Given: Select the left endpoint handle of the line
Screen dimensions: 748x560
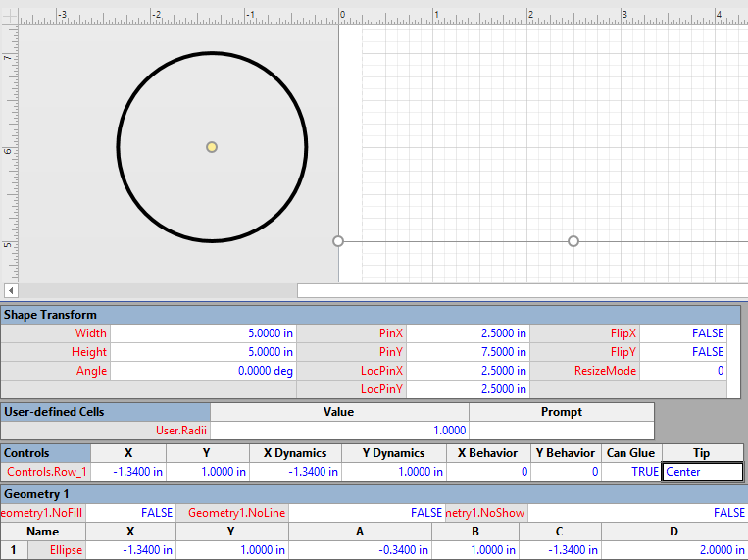Looking at the screenshot, I should tap(338, 241).
